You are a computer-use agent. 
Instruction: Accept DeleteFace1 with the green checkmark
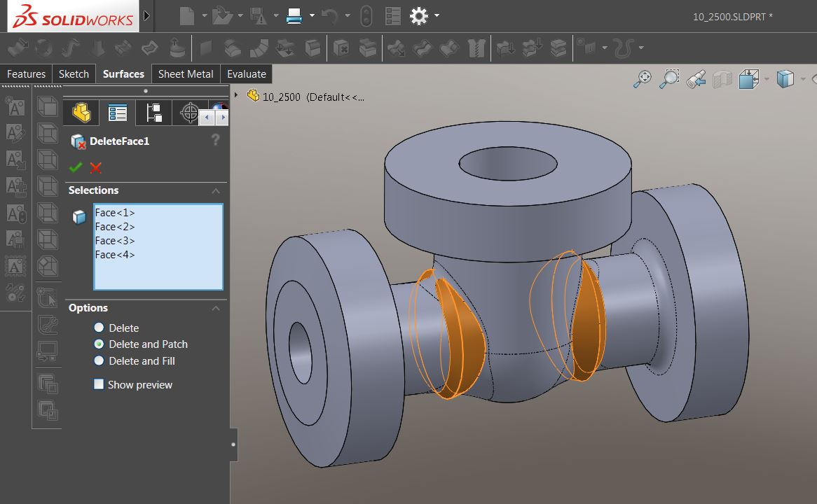tap(76, 167)
